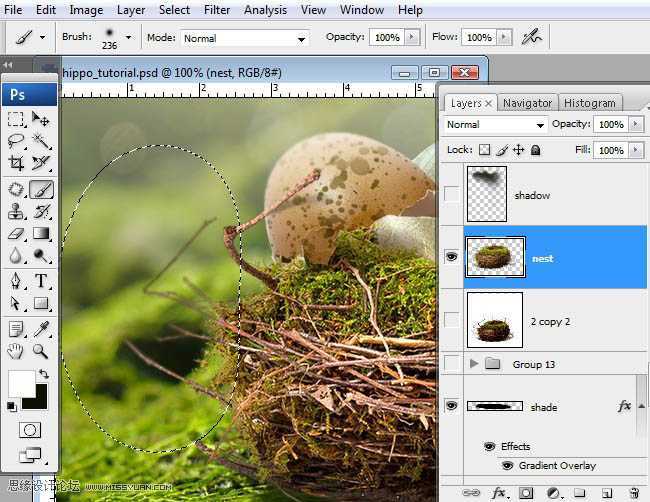The width and height of the screenshot is (650, 502).
Task: Select the Lasso tool
Action: click(16, 141)
